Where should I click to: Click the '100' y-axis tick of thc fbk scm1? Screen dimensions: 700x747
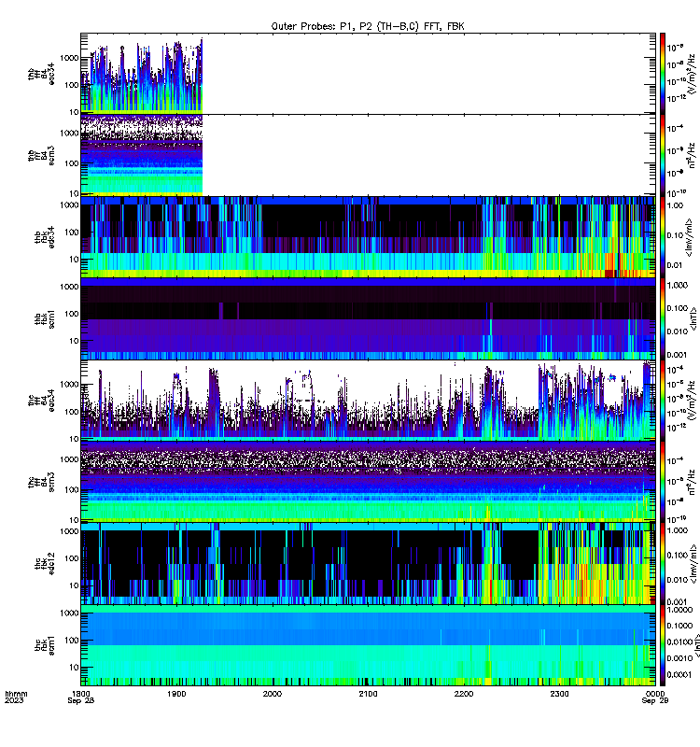click(x=72, y=640)
